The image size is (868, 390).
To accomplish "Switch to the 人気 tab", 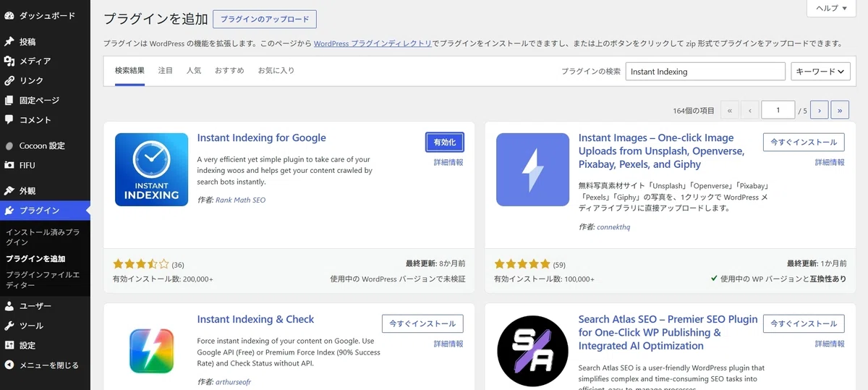I will tap(194, 71).
